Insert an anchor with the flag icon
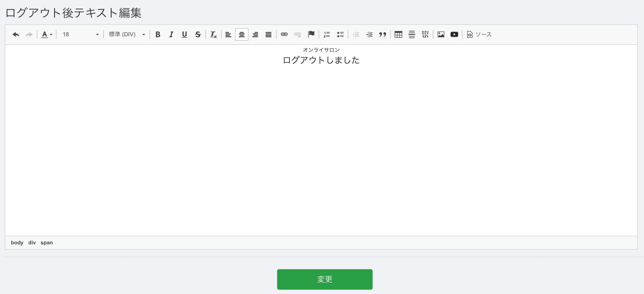The height and width of the screenshot is (294, 644). (311, 34)
